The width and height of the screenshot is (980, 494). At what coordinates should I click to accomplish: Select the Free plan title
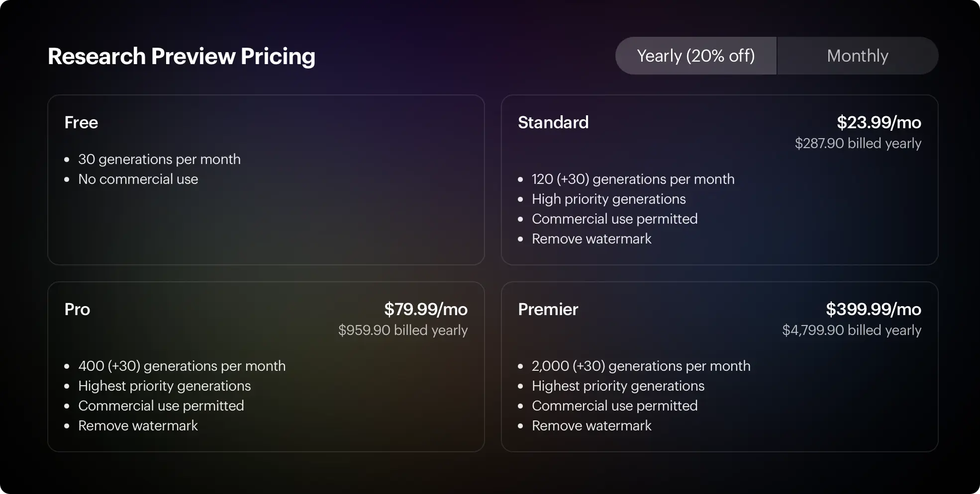click(81, 122)
